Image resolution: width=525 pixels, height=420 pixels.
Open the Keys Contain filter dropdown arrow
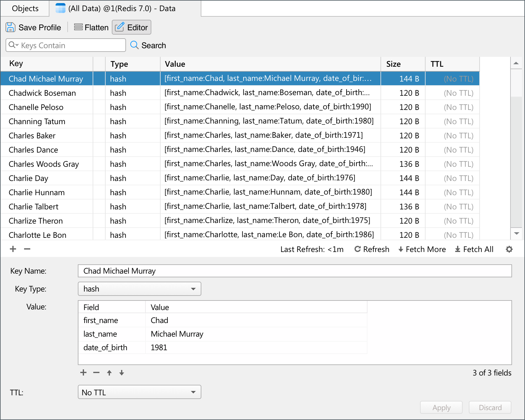[14, 45]
